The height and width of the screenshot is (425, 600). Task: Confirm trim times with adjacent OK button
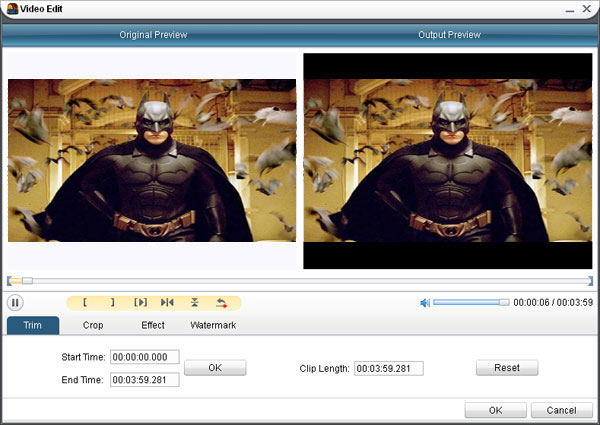215,368
